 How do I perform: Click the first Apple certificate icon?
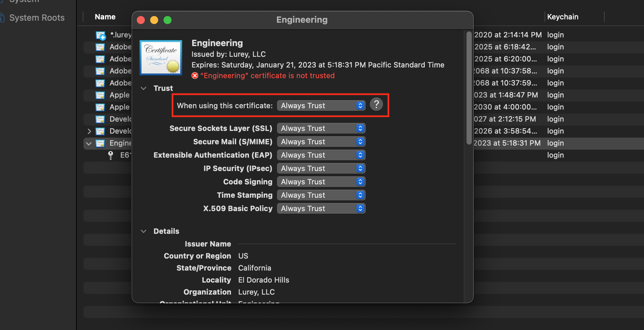point(100,95)
